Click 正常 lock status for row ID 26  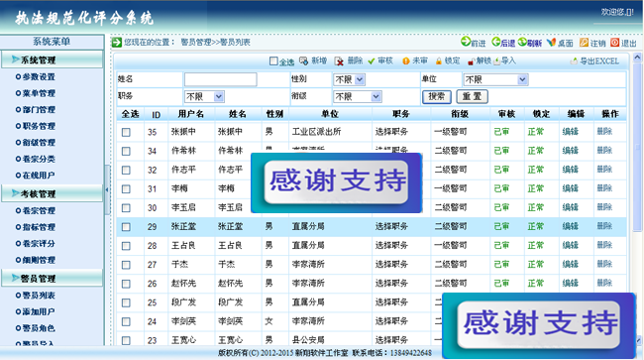pos(536,284)
